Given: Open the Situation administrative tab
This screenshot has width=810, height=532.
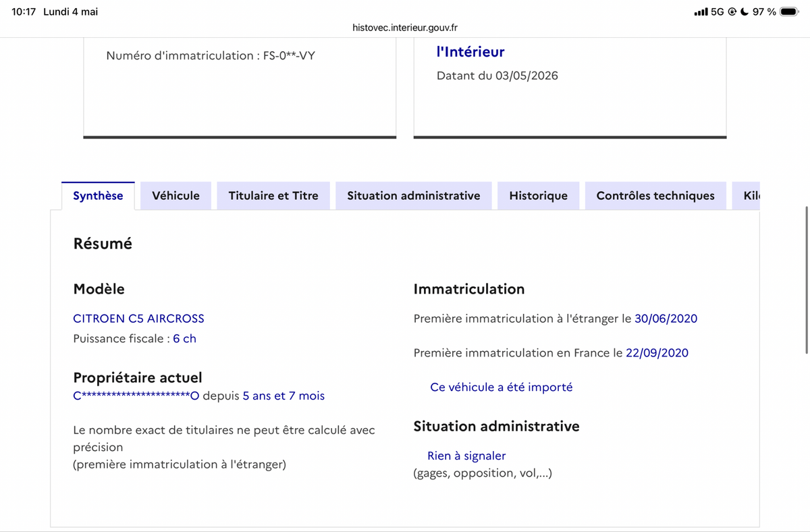Looking at the screenshot, I should 414,196.
